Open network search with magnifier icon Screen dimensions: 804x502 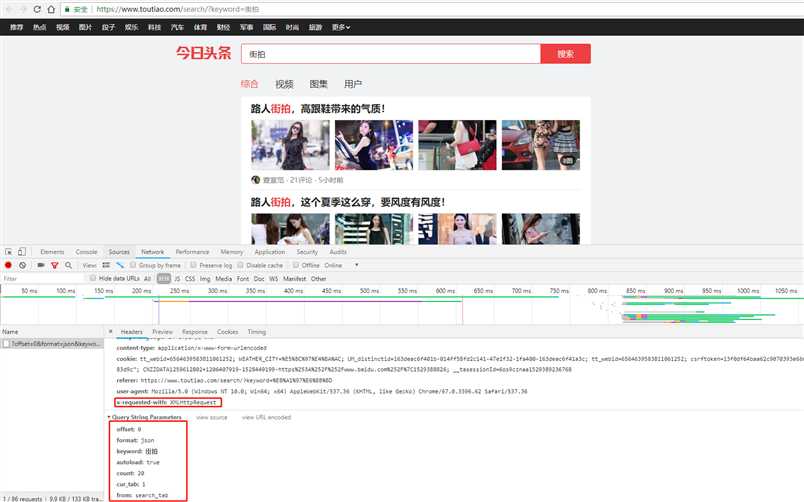point(68,265)
